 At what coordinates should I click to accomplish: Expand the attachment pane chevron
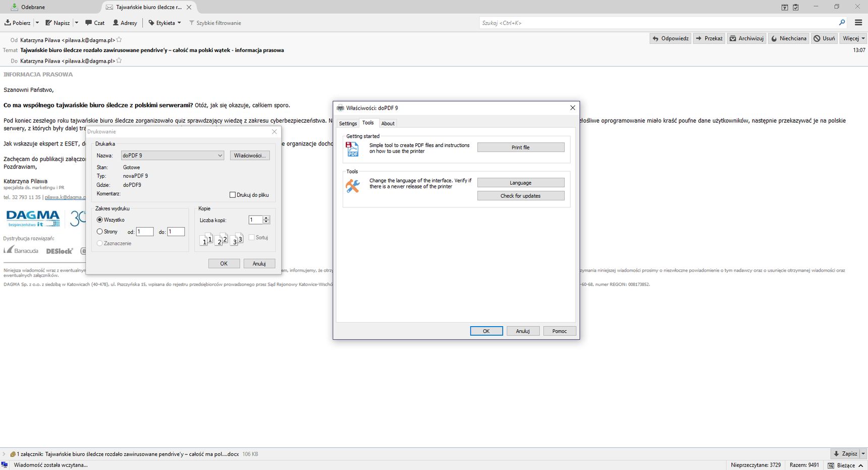4,454
